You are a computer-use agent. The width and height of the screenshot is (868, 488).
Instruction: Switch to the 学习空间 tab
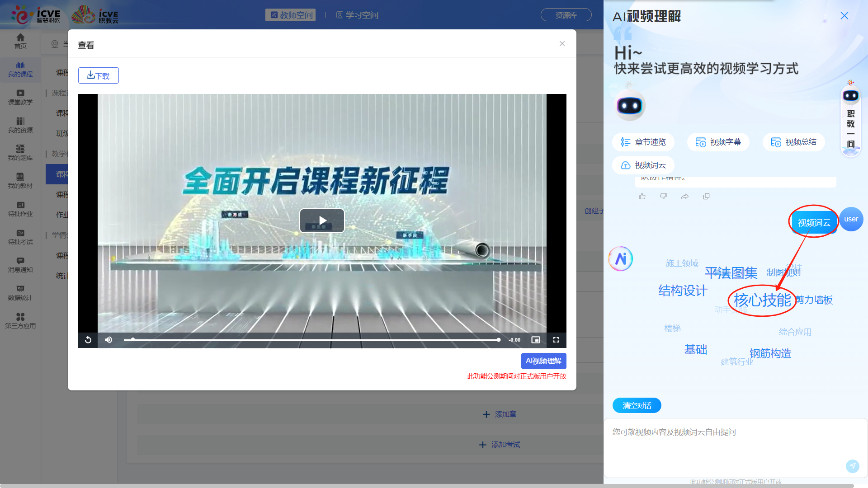[357, 15]
